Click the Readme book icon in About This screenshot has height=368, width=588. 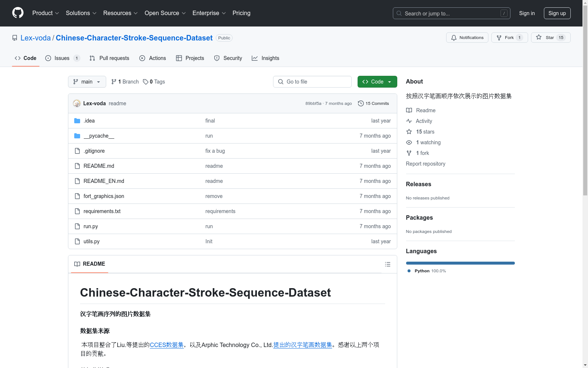point(409,110)
